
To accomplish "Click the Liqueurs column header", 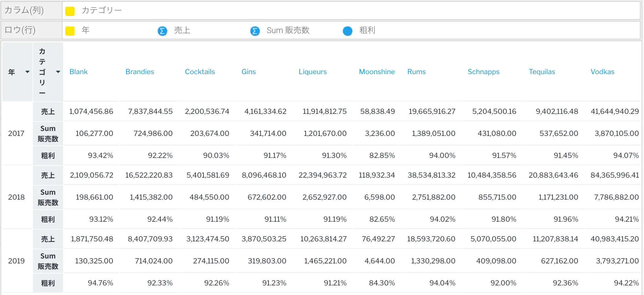I will [312, 72].
